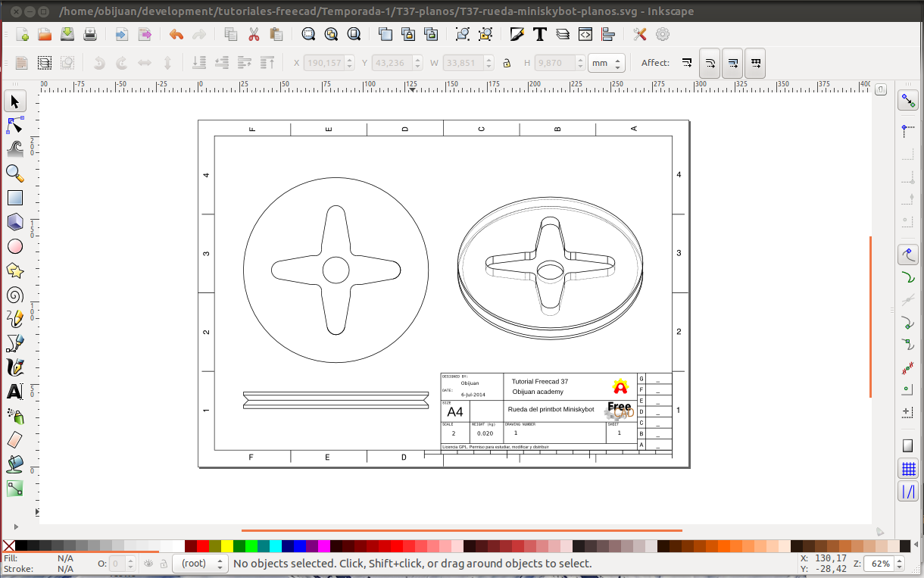
Task: Pick the Paint Bucket fill tool
Action: 14,464
